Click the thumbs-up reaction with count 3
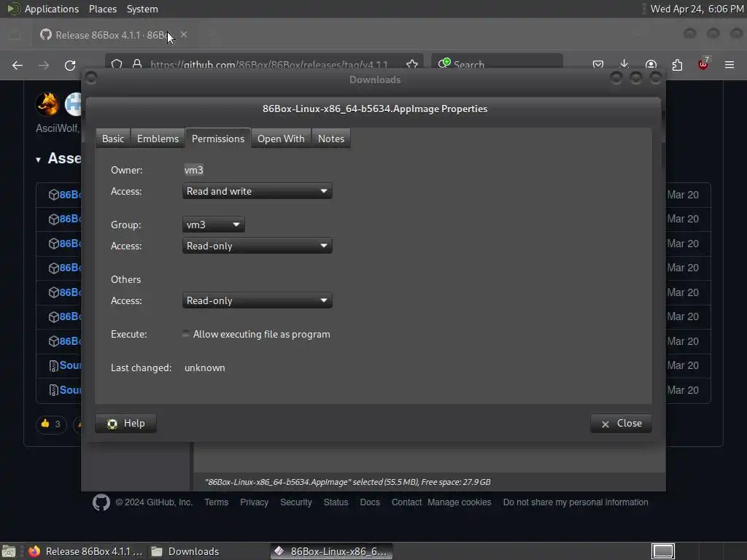The height and width of the screenshot is (560, 747). [x=51, y=424]
